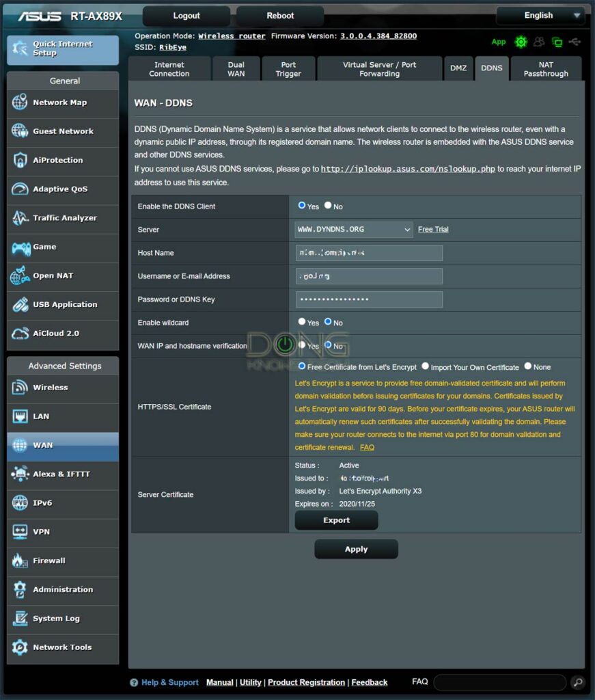The image size is (595, 700).
Task: Open Administration gear icon
Action: [x=20, y=589]
